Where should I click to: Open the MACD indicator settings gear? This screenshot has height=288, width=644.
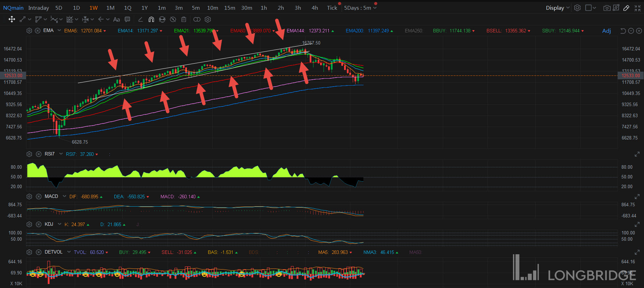pos(30,197)
